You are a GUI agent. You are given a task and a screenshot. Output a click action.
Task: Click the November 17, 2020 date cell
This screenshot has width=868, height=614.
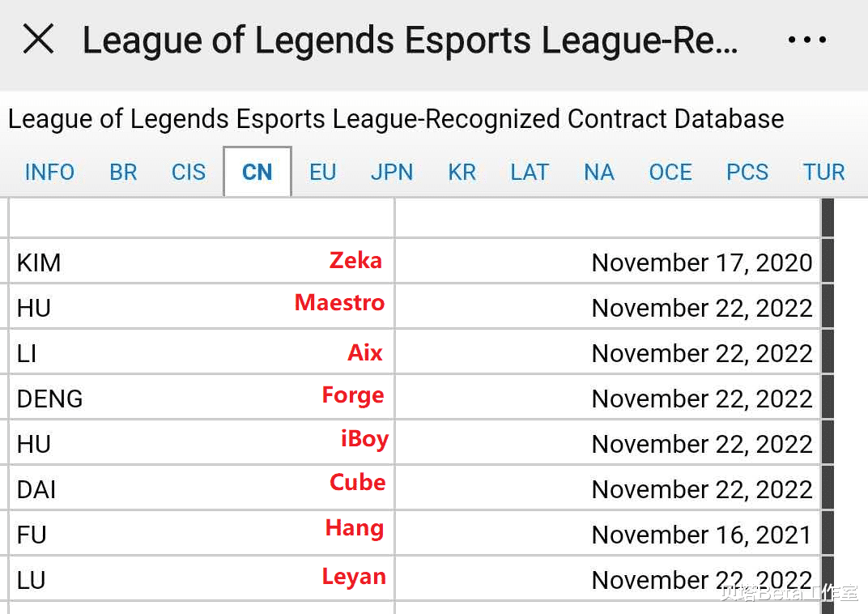tap(607, 262)
